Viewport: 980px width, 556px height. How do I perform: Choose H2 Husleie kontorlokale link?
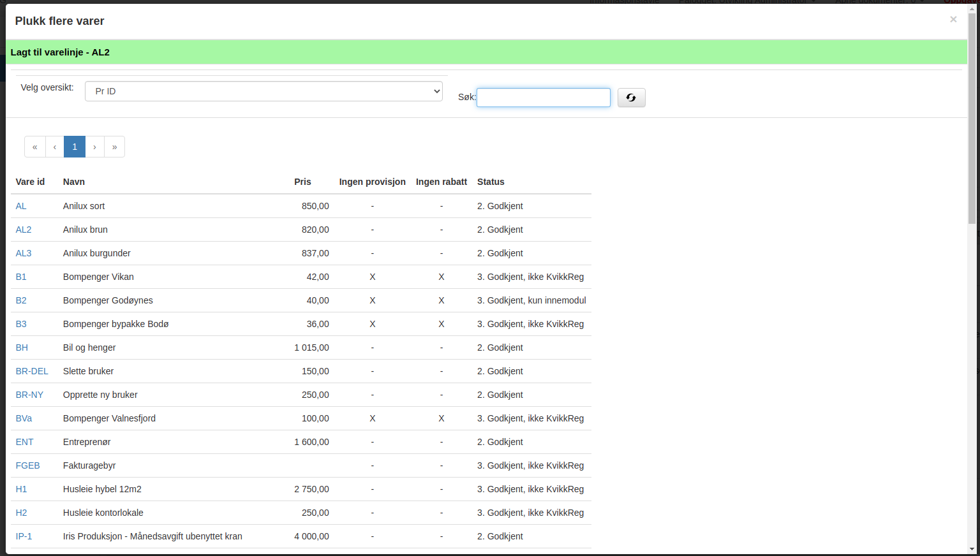point(21,513)
